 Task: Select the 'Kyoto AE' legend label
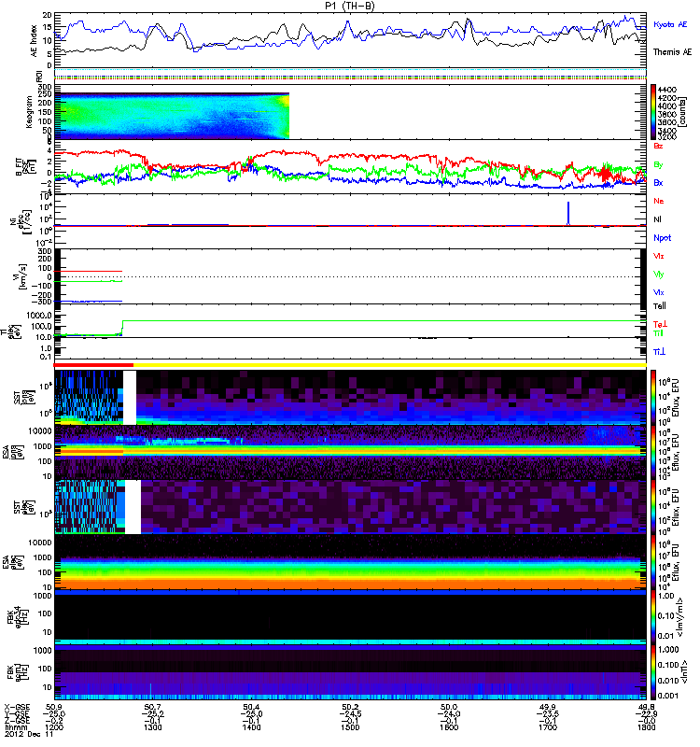670,24
